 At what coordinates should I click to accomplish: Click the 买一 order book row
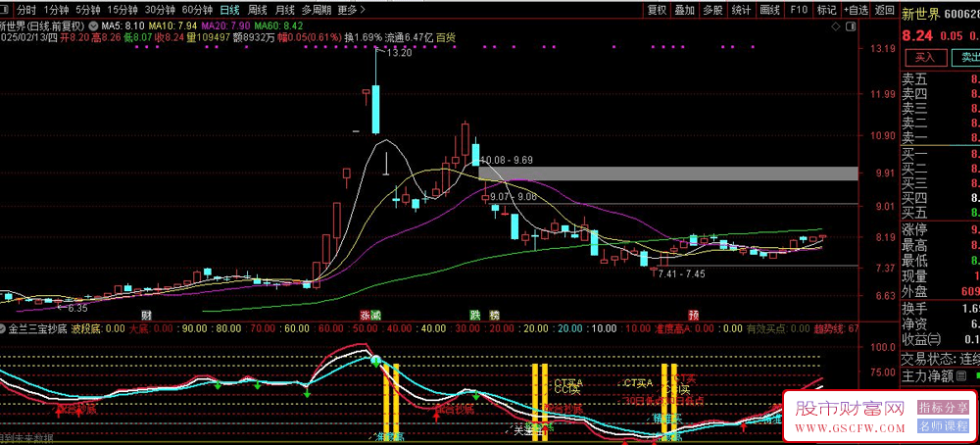pyautogui.click(x=940, y=154)
